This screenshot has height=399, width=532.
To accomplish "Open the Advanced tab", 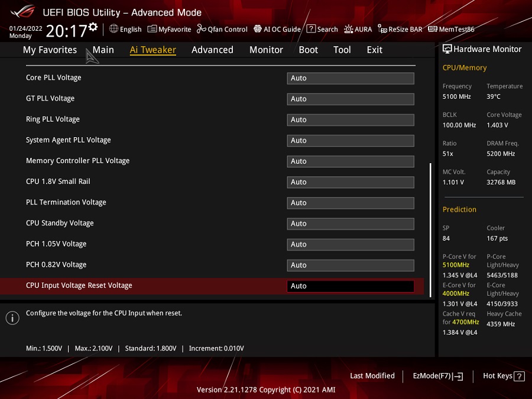I will [x=212, y=50].
